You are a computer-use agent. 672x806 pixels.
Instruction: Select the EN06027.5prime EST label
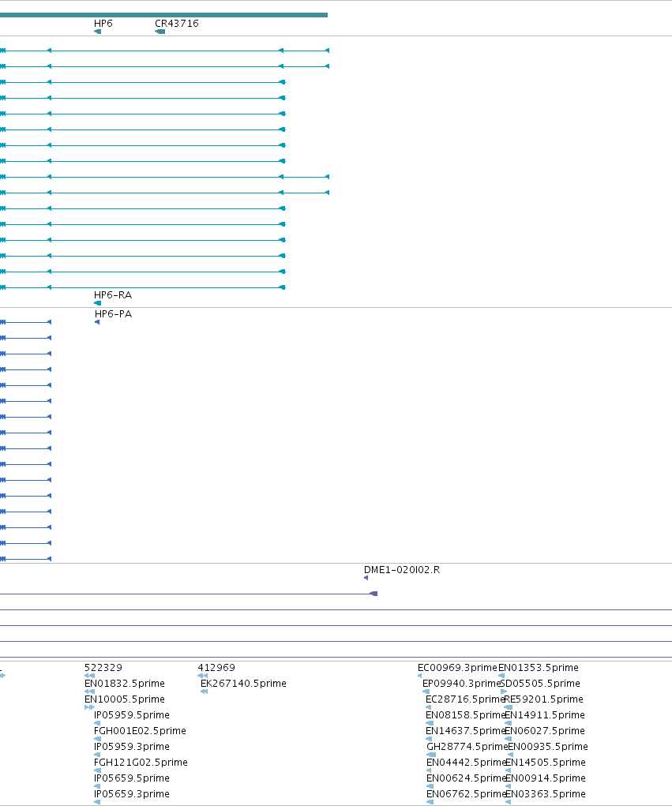pos(545,731)
